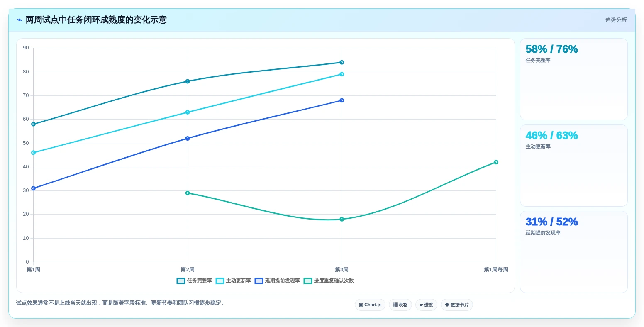Click the chart title 两周试点中任务闭环成熟度的变化示意
Image resolution: width=644 pixels, height=327 pixels.
point(96,20)
